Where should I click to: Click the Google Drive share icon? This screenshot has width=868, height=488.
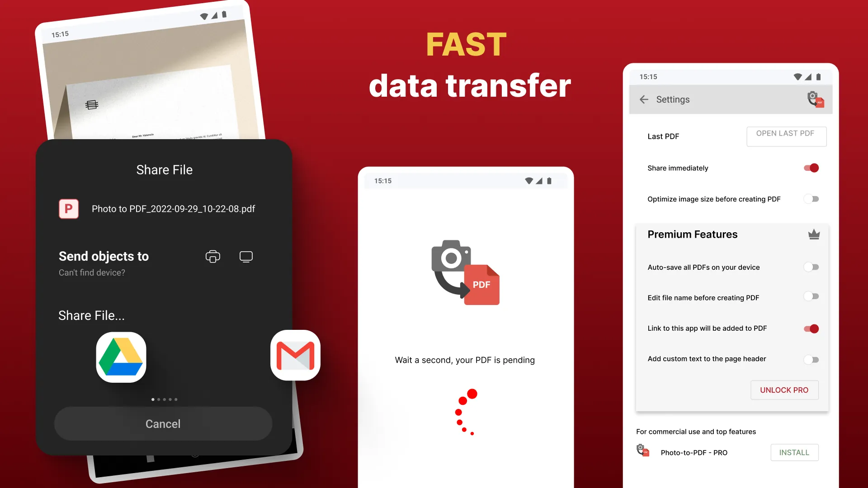121,356
